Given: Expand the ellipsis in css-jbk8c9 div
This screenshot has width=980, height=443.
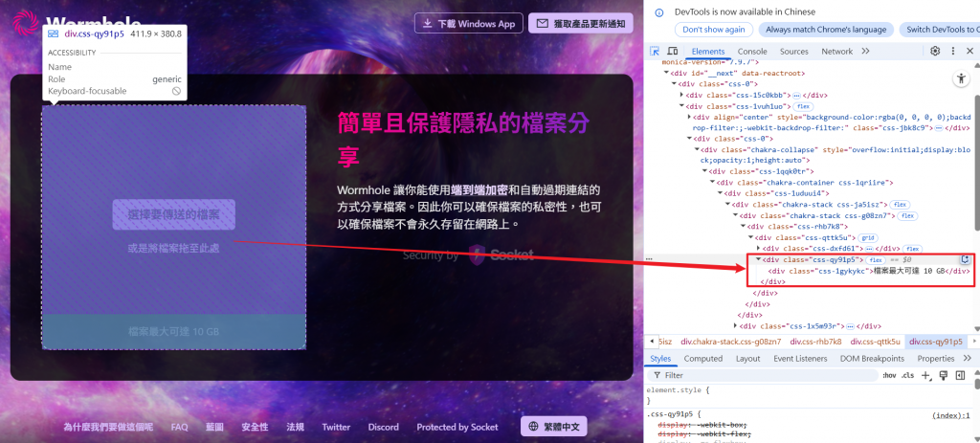Looking at the screenshot, I should 938,127.
